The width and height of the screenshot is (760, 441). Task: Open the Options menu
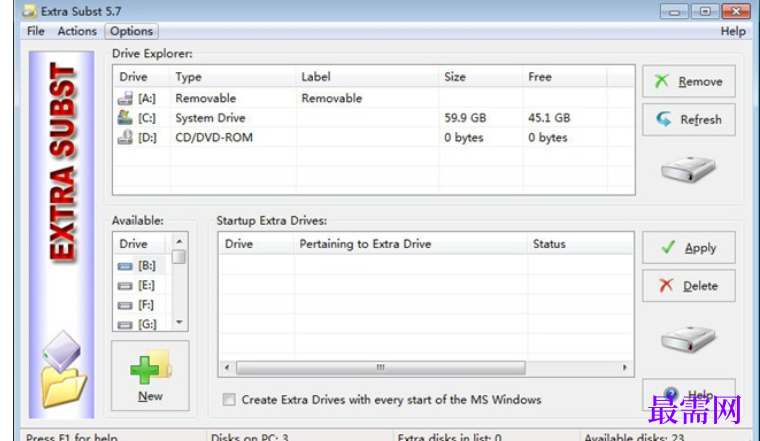coord(131,31)
